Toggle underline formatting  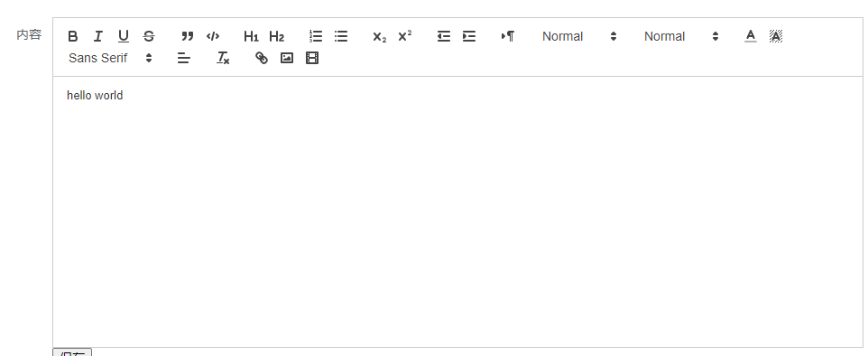(124, 37)
